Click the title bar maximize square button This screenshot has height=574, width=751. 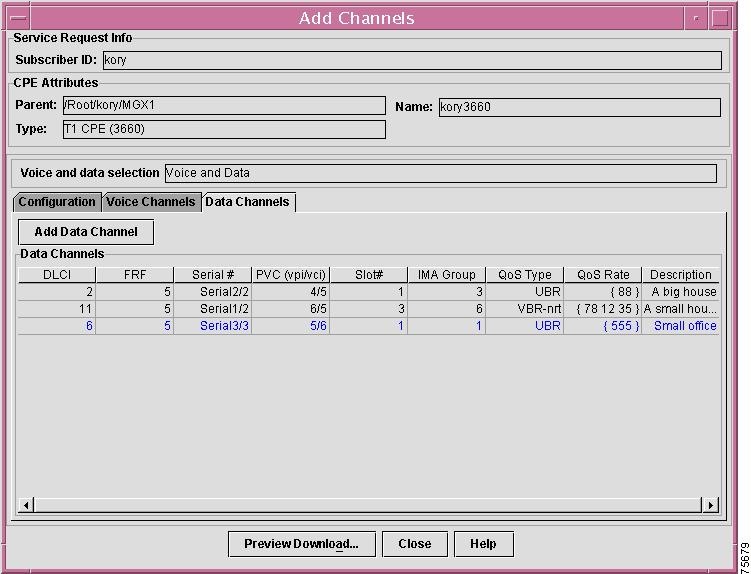pyautogui.click(x=720, y=18)
